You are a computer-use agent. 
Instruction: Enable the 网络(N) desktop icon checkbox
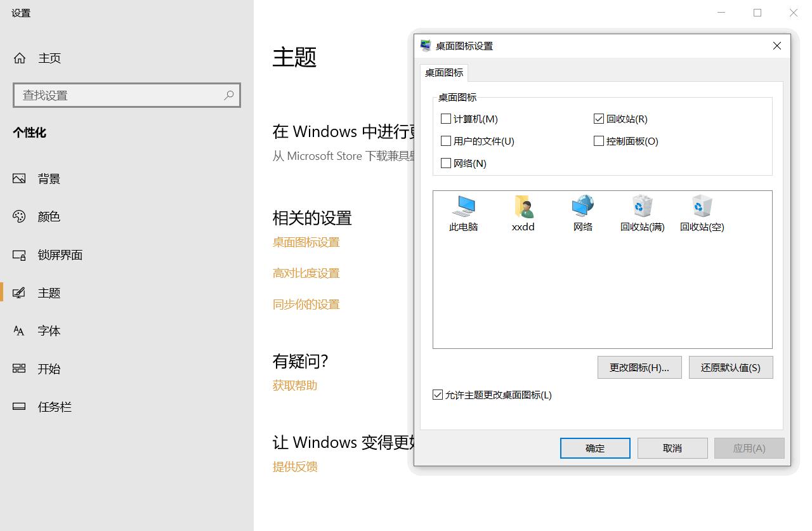click(x=446, y=163)
